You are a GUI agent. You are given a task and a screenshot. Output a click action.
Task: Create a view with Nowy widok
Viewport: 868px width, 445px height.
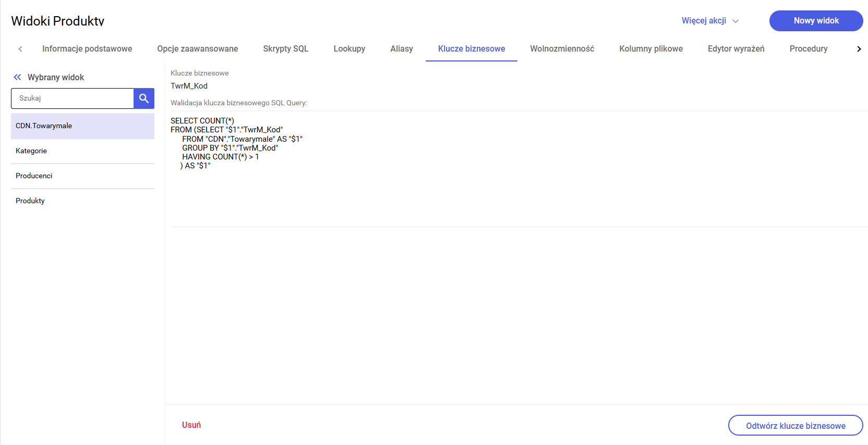[816, 21]
